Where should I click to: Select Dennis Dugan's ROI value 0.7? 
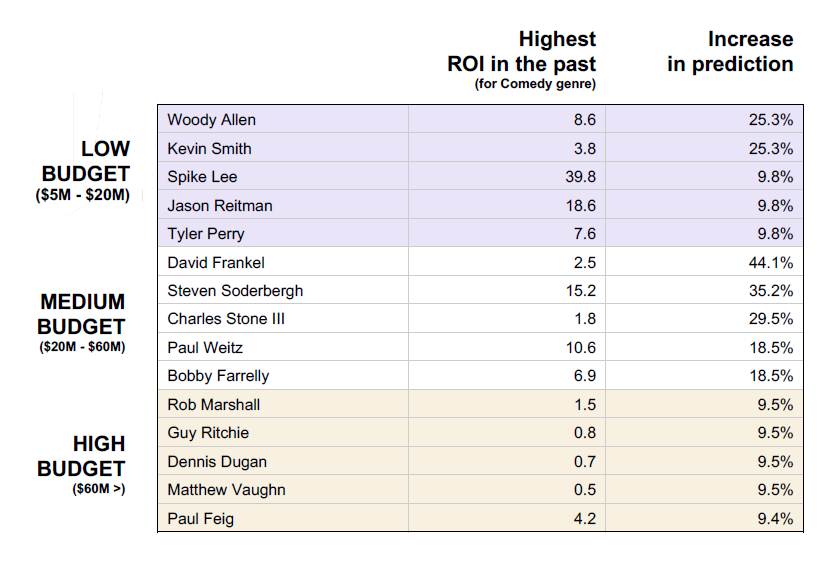coord(584,462)
